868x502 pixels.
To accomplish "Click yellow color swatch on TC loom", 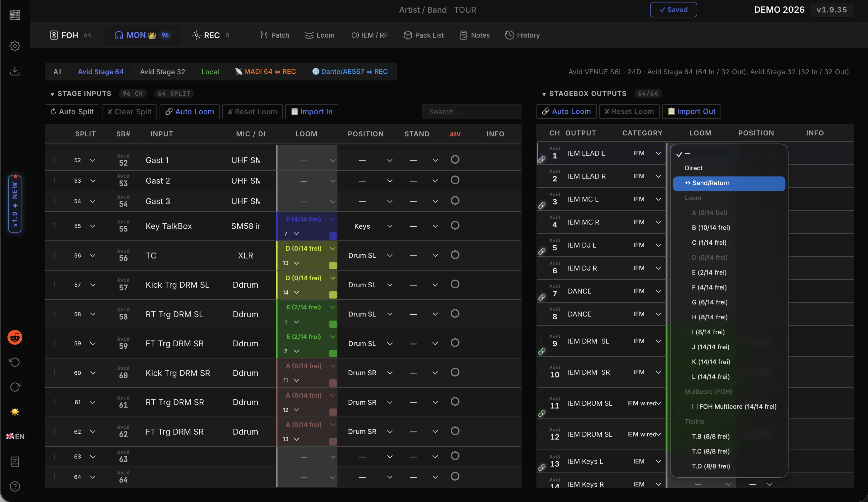I will (x=333, y=265).
